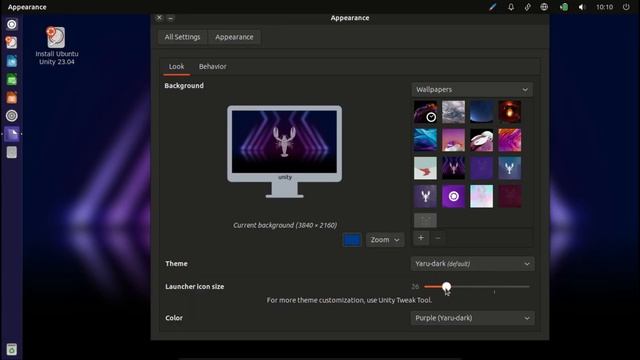Image resolution: width=640 pixels, height=360 pixels.
Task: Remove wallpaper with the minus button
Action: pyautogui.click(x=438, y=238)
